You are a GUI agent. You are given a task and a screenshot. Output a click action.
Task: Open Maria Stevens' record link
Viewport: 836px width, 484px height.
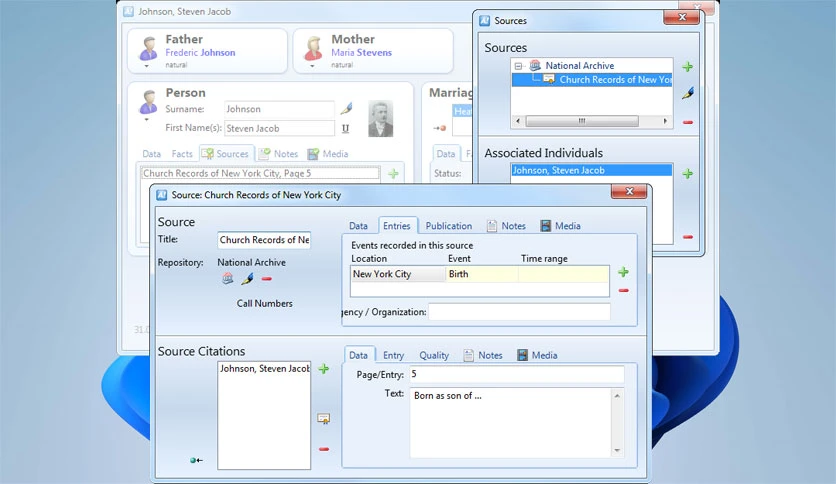(361, 52)
